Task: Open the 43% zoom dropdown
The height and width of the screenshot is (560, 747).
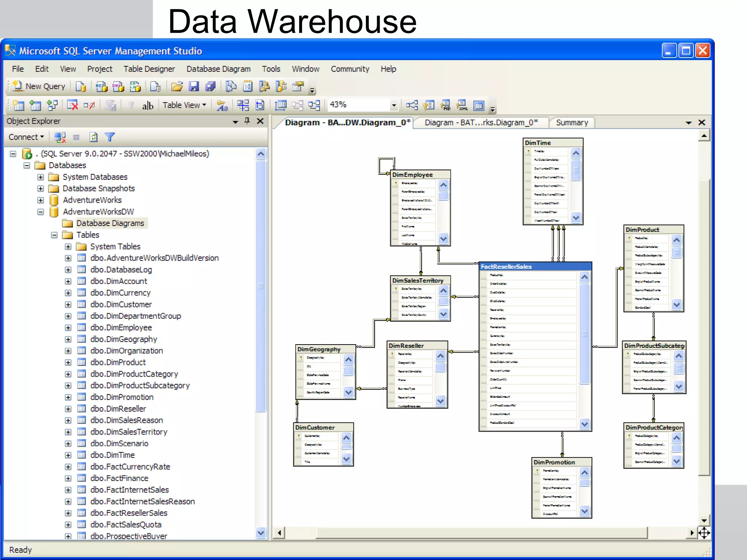Action: [394, 105]
